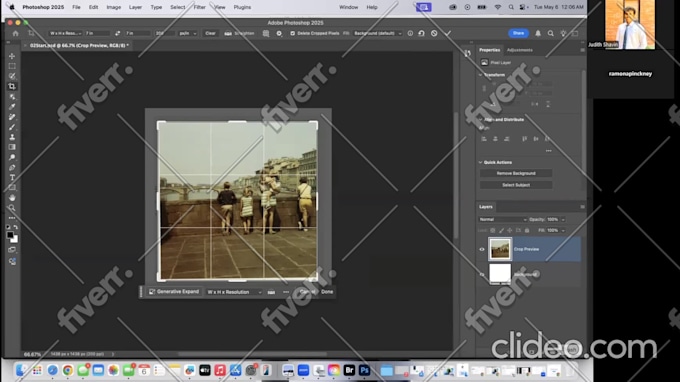Screen dimensions: 680x382
Task: Open the Window menu
Action: 349,7
